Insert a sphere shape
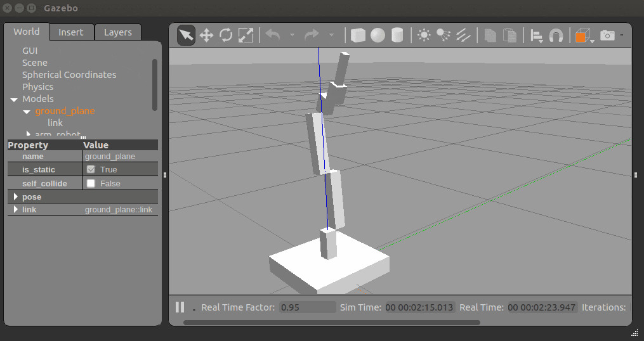644x341 pixels. coord(378,35)
